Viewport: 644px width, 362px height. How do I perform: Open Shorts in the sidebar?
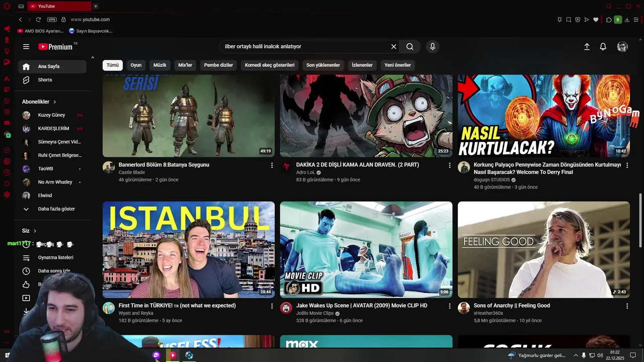52,80
